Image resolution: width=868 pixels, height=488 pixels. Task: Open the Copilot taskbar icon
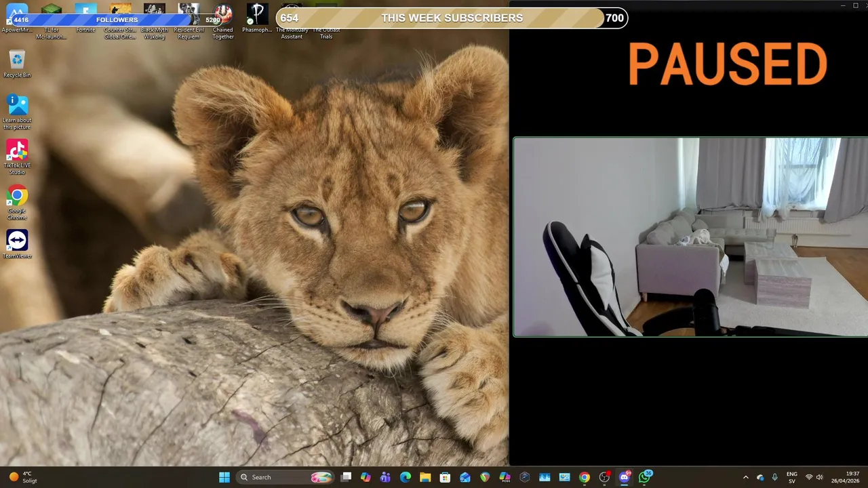click(x=366, y=477)
